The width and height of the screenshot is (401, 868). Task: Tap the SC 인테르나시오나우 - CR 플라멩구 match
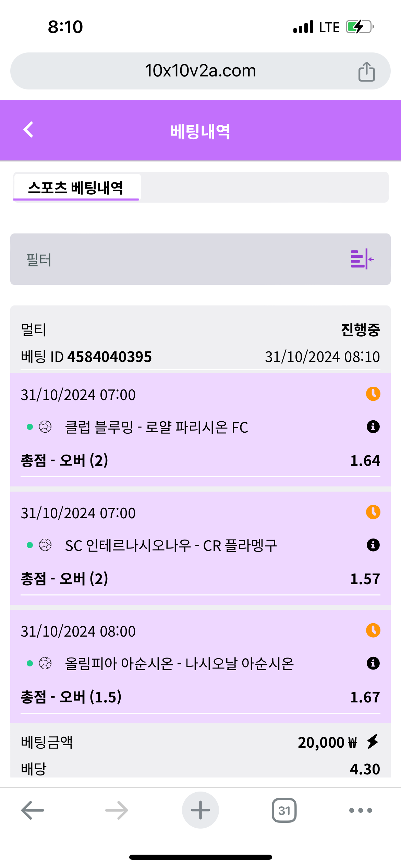(171, 546)
